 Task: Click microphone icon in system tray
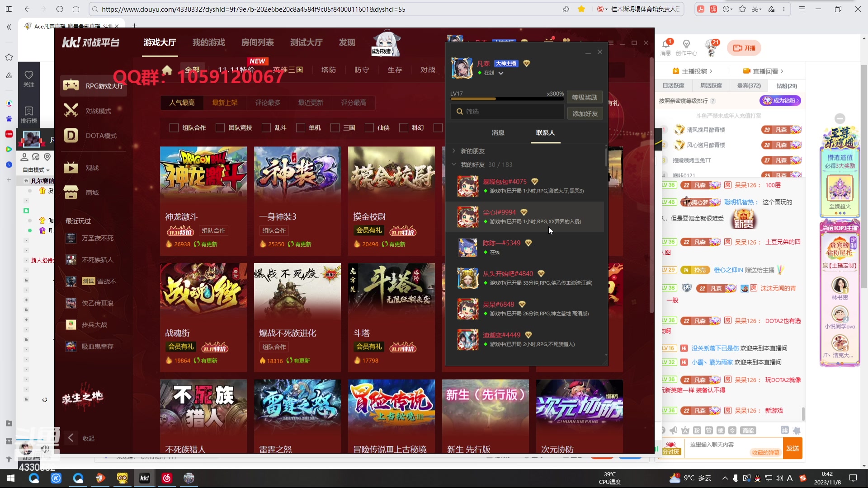(736, 478)
